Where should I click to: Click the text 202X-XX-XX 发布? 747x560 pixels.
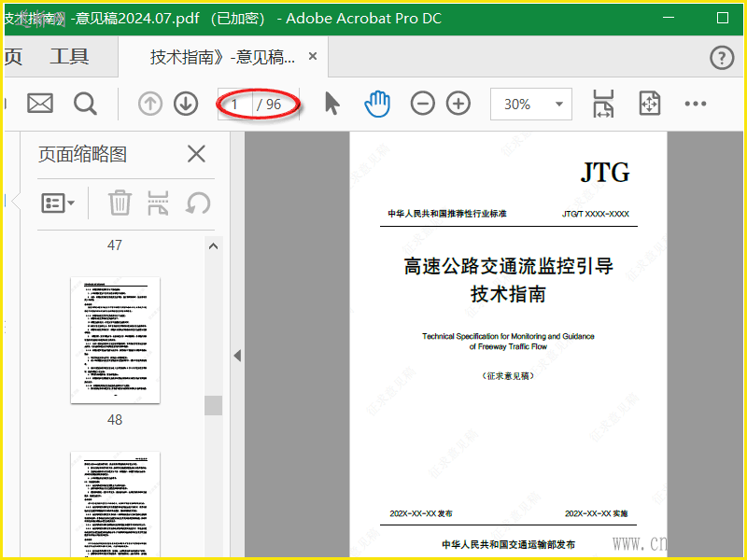click(421, 513)
